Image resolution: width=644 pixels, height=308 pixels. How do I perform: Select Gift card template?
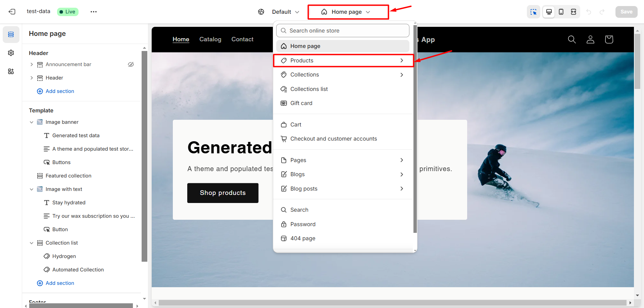tap(343, 103)
